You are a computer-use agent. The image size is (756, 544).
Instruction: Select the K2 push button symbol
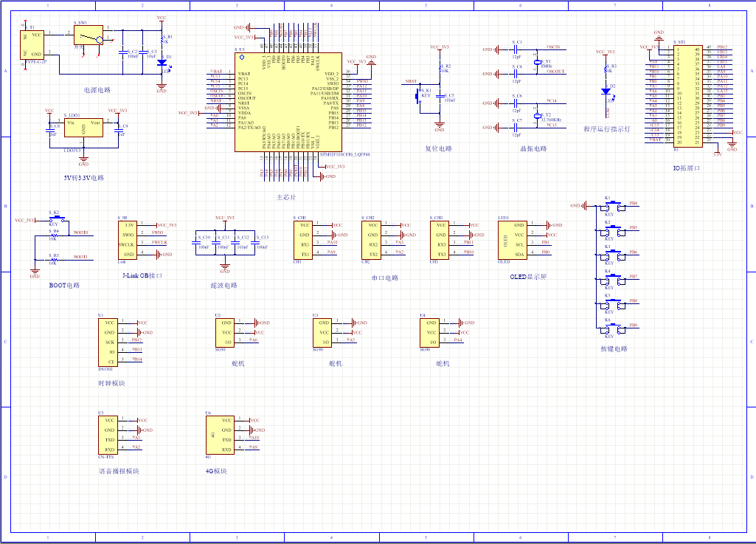pyautogui.click(x=612, y=231)
